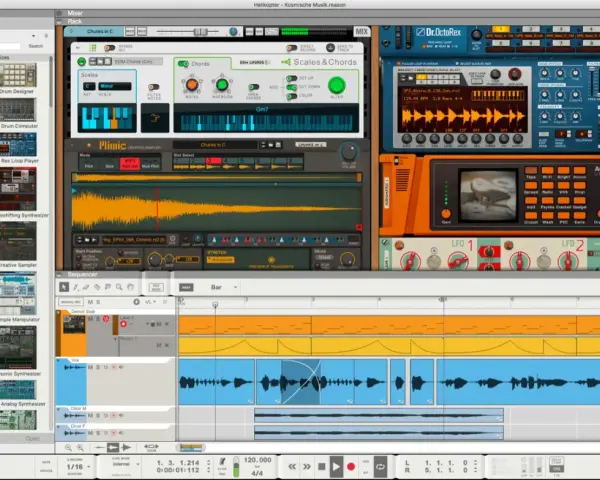The width and height of the screenshot is (600, 480).
Task: Collapse the Vox track with its triangle
Action: click(59, 361)
